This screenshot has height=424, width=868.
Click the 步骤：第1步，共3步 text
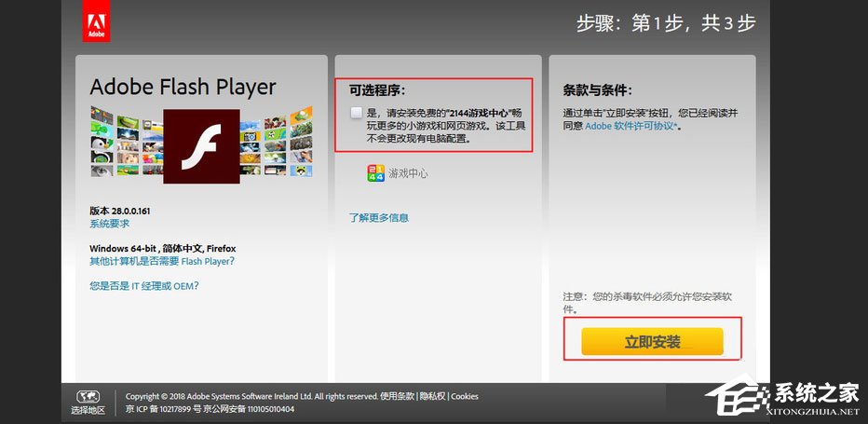tap(666, 23)
